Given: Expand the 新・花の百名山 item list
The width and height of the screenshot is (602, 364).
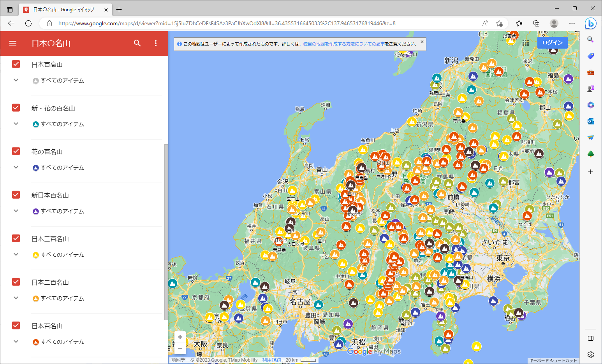Looking at the screenshot, I should pos(16,124).
